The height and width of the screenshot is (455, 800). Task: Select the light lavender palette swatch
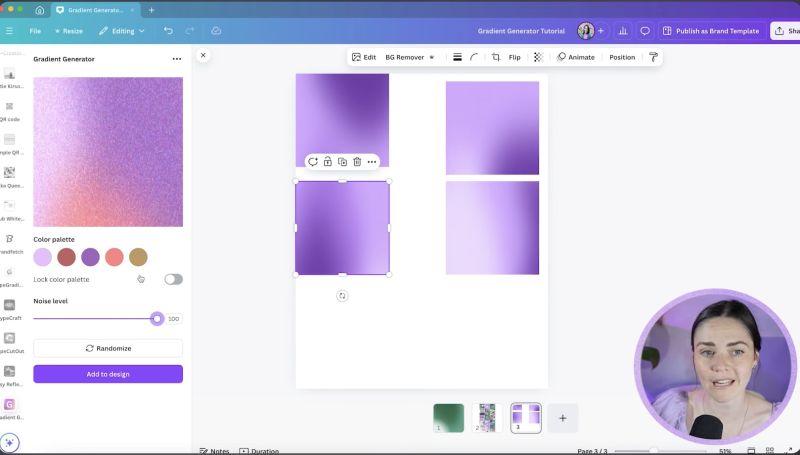(x=43, y=257)
